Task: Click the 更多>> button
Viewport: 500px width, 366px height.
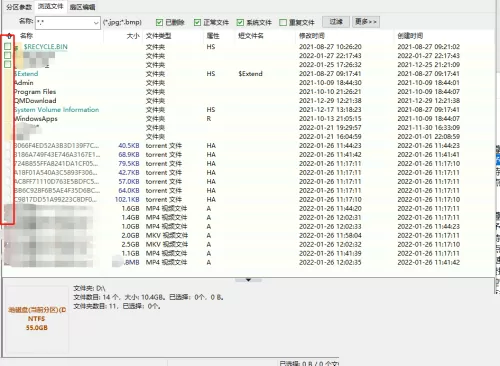Action: 366,22
